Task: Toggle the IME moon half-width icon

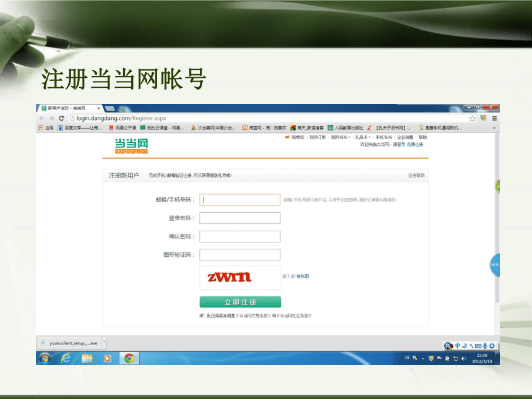Action: [x=465, y=346]
